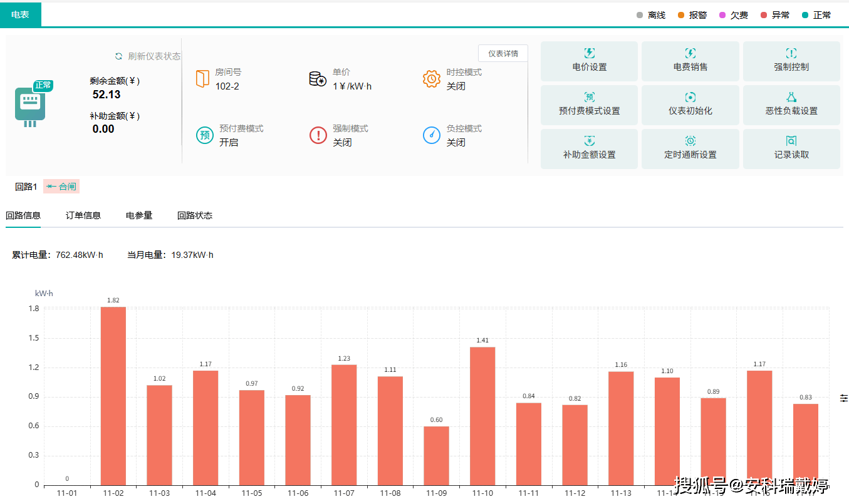
Task: Open 恶性负载设置 settings
Action: 791,105
